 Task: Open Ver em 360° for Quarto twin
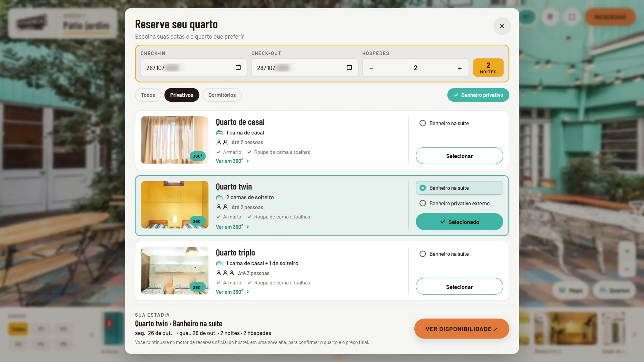[x=232, y=227]
